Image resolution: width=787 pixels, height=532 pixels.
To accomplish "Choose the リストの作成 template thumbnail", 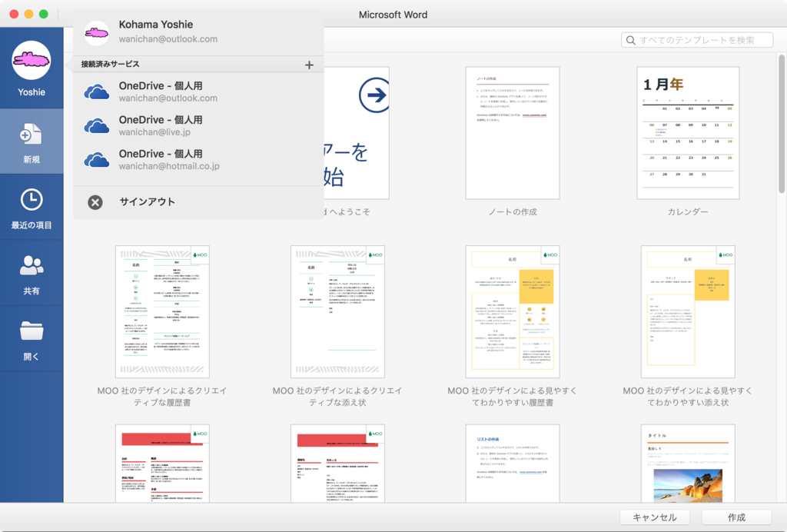I will tap(513, 464).
